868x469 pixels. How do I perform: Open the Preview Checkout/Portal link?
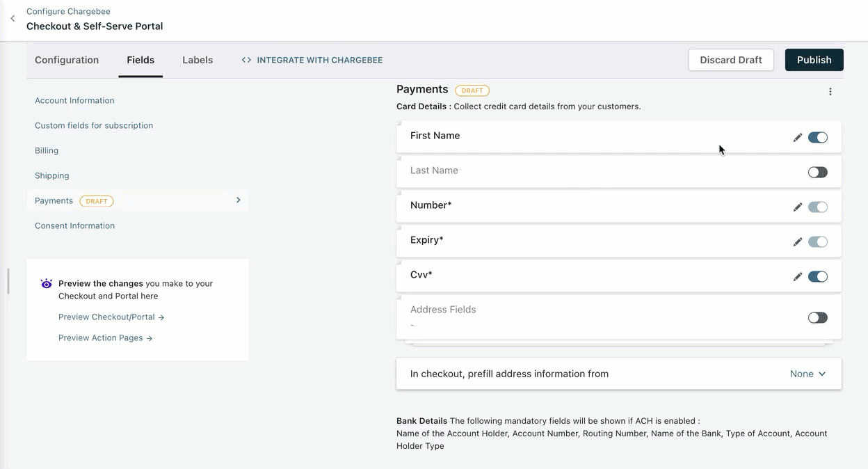[x=111, y=317]
